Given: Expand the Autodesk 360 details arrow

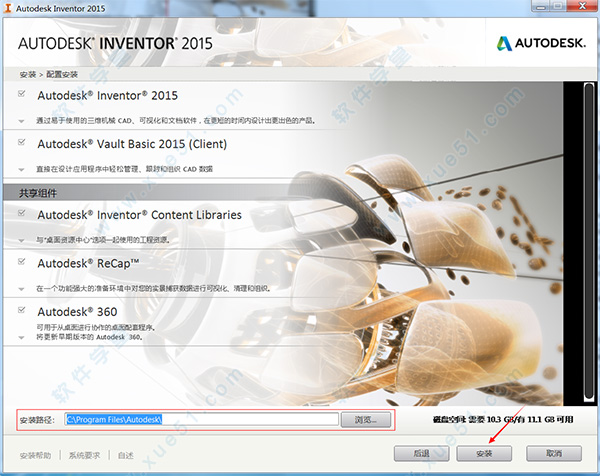Looking at the screenshot, I should [21, 337].
